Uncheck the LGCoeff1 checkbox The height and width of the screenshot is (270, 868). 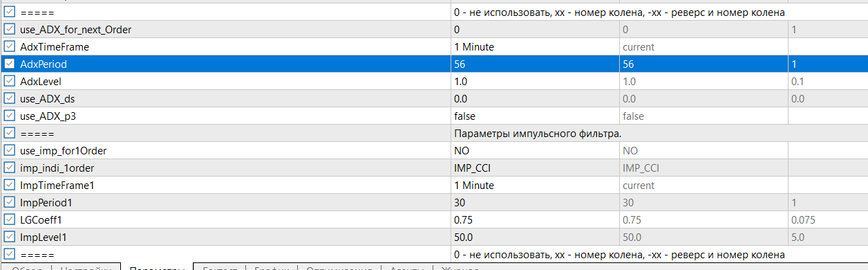10,220
